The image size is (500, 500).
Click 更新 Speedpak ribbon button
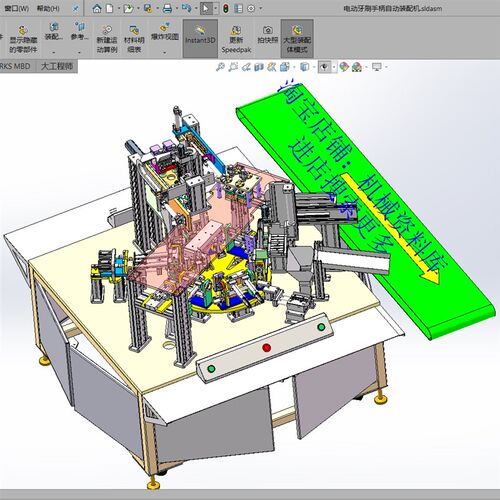(236, 39)
